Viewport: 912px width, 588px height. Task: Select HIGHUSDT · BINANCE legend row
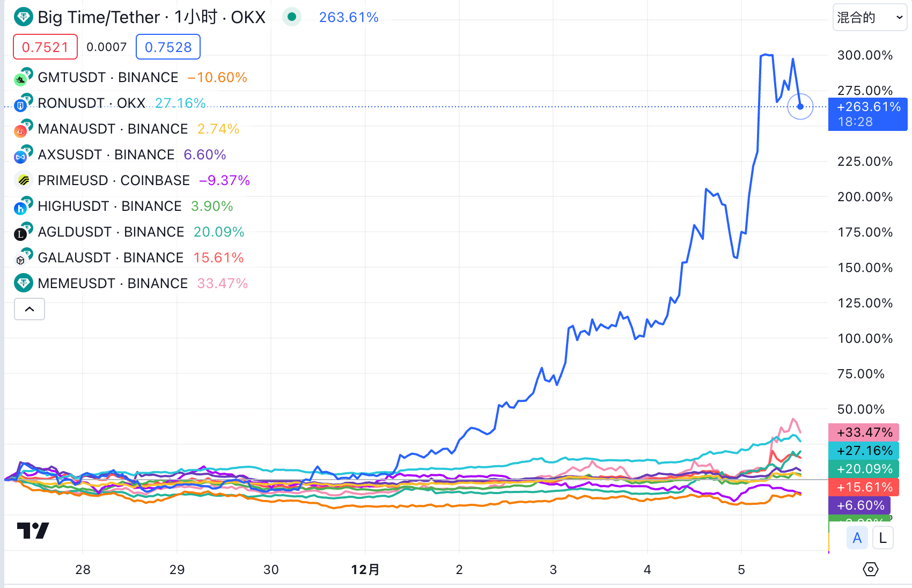point(123,206)
